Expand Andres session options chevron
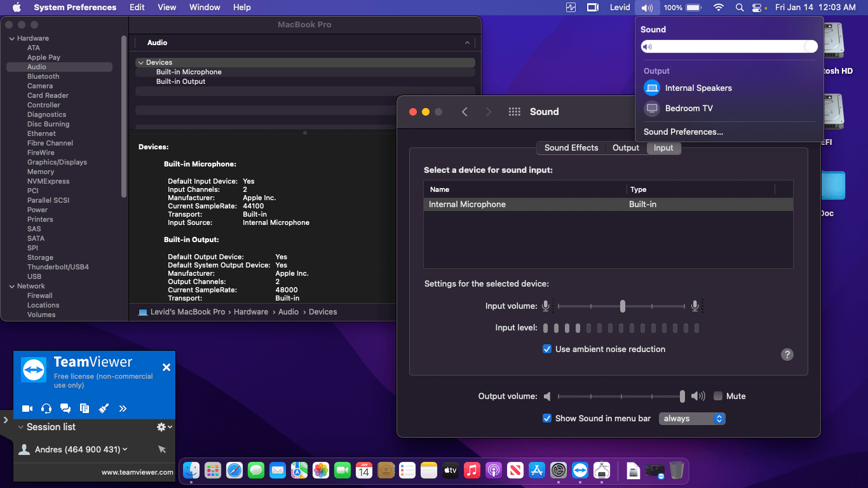Viewport: 868px width, 488px height. click(125, 449)
